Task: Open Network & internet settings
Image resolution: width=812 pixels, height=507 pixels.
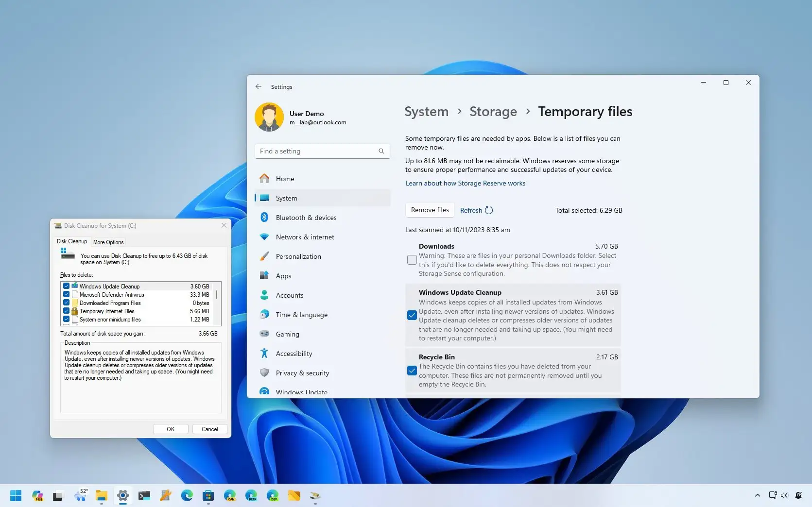Action: pos(323,237)
